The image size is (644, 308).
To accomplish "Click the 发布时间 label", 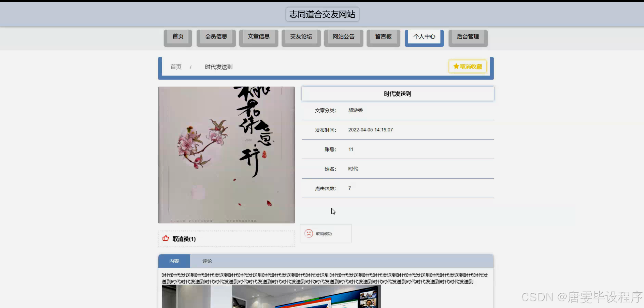I will (x=326, y=130).
